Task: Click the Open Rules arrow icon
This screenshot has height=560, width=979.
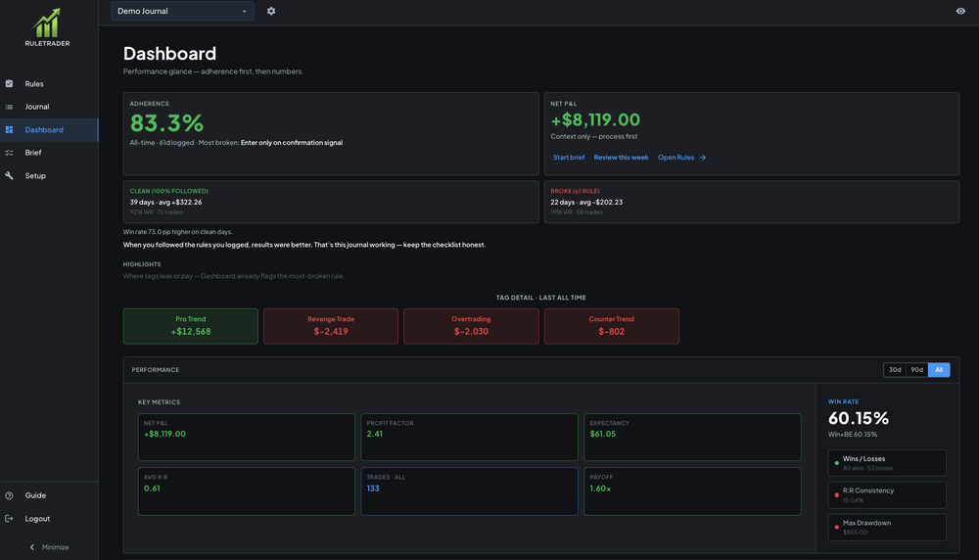Action: tap(702, 158)
